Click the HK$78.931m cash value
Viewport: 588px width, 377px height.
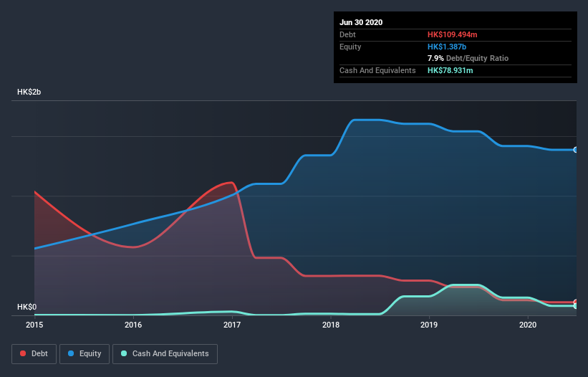tap(450, 70)
